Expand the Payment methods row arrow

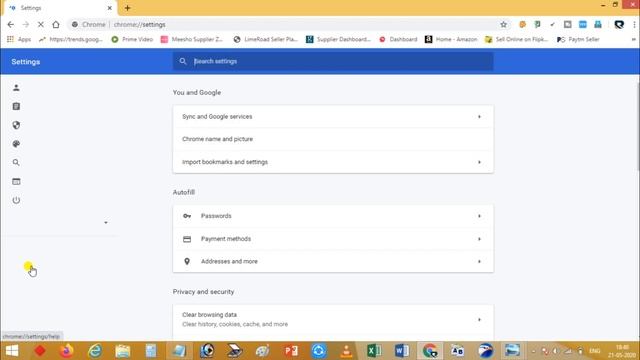click(479, 239)
